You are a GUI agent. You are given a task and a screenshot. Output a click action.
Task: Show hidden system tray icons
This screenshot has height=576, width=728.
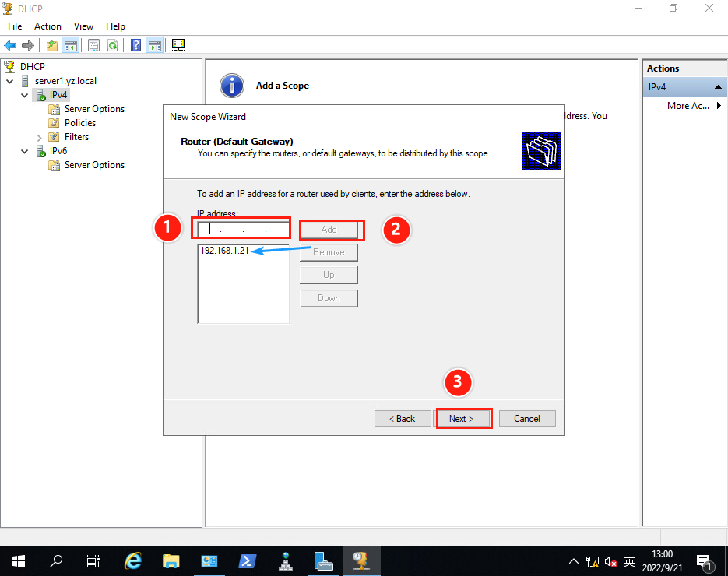tap(574, 562)
